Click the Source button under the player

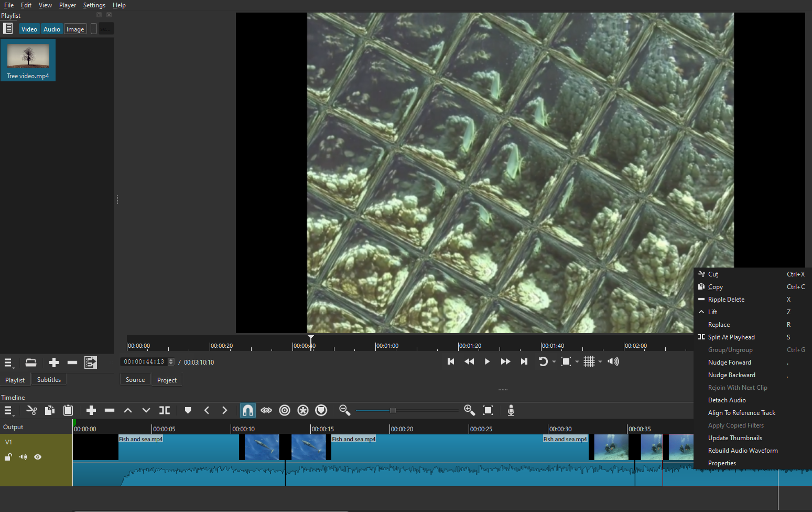click(x=135, y=379)
